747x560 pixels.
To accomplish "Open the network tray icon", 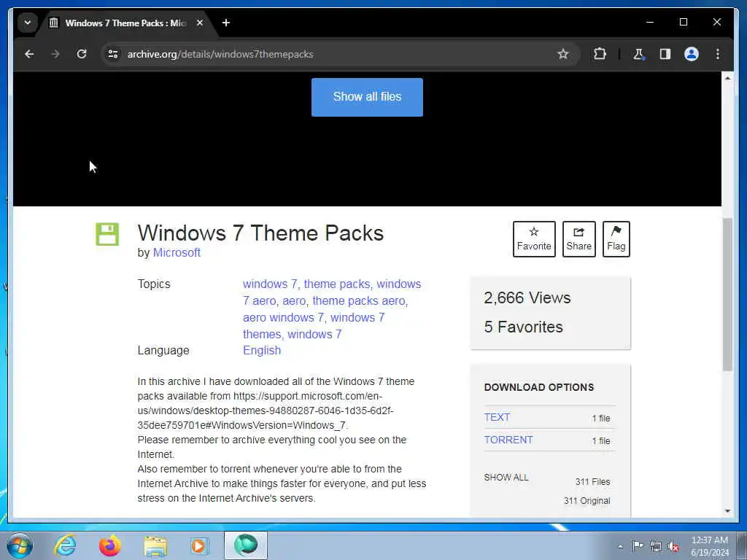I will 656,547.
